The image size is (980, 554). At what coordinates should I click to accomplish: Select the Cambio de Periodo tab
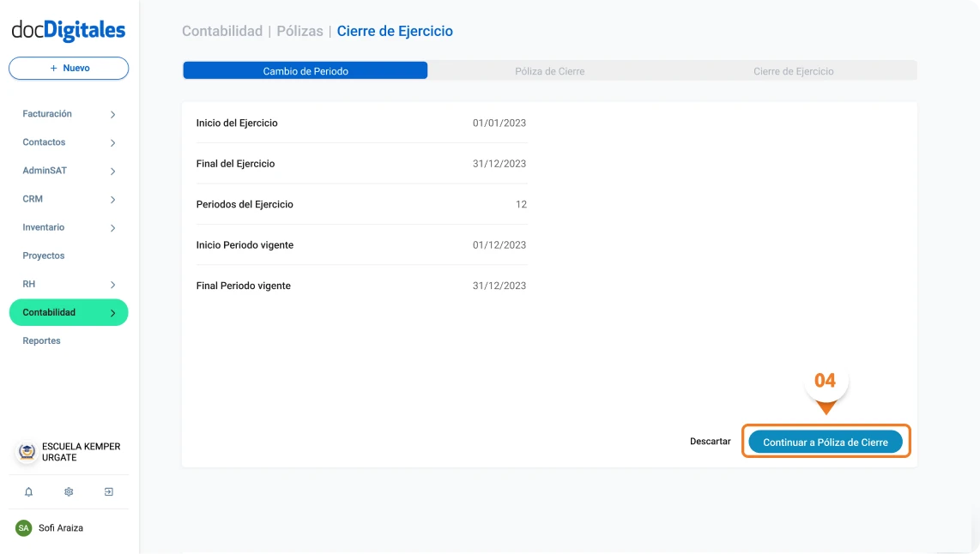pyautogui.click(x=305, y=69)
